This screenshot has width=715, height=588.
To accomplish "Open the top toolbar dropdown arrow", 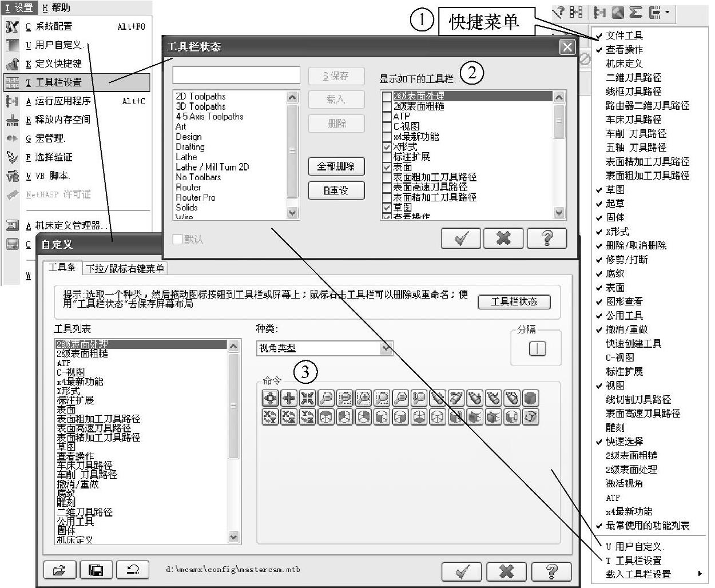I will click(x=667, y=12).
